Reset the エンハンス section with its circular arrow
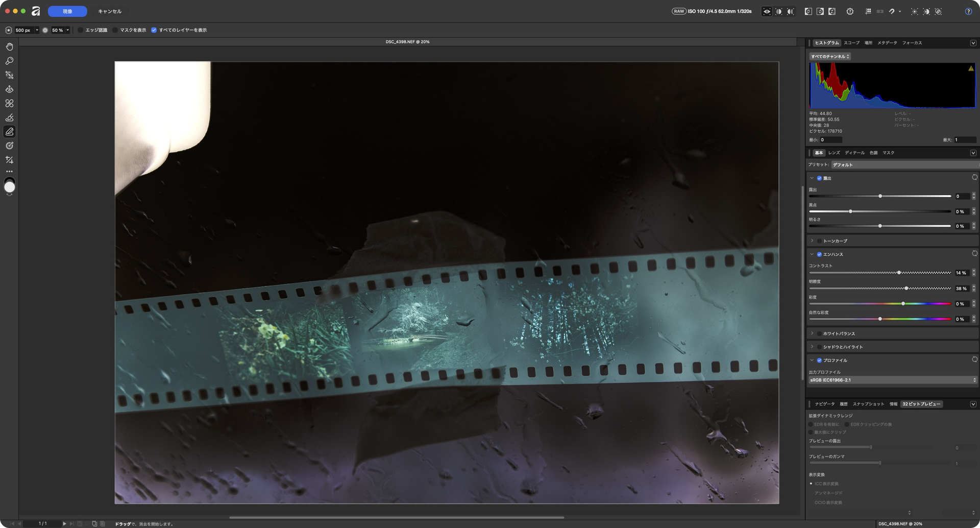Screen dimensions: 980x528 [974, 253]
